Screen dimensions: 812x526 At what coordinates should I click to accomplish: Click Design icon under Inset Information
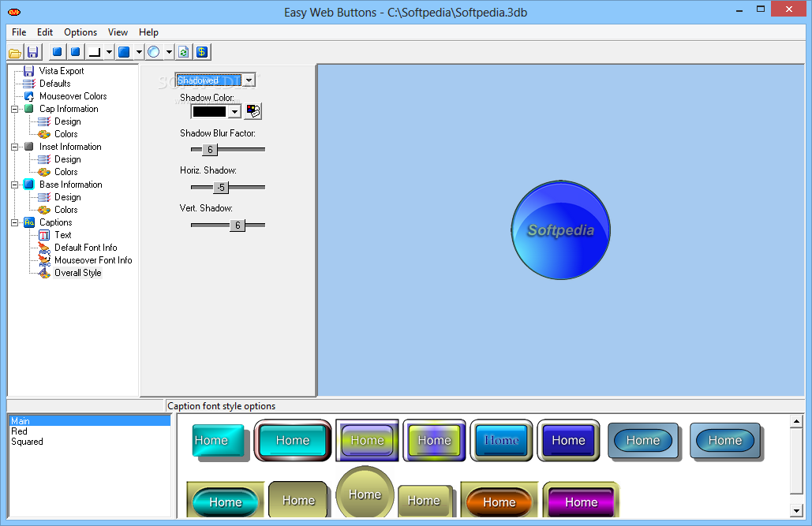pos(44,159)
